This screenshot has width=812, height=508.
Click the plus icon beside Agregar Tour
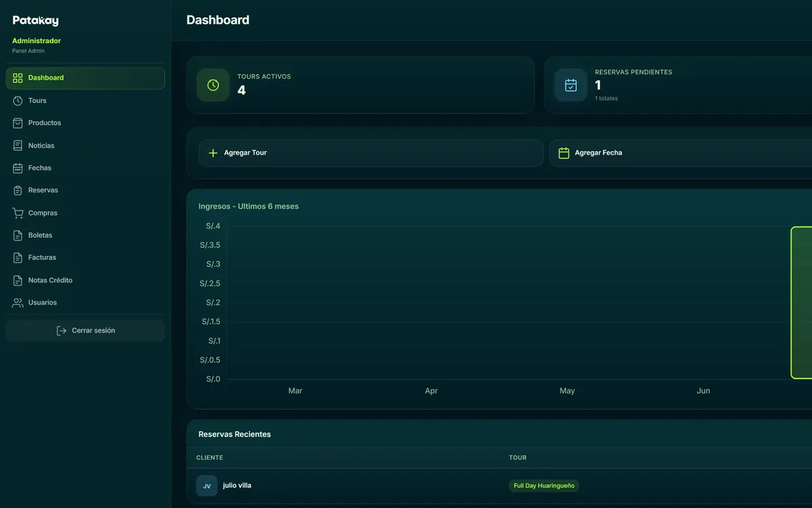[213, 153]
